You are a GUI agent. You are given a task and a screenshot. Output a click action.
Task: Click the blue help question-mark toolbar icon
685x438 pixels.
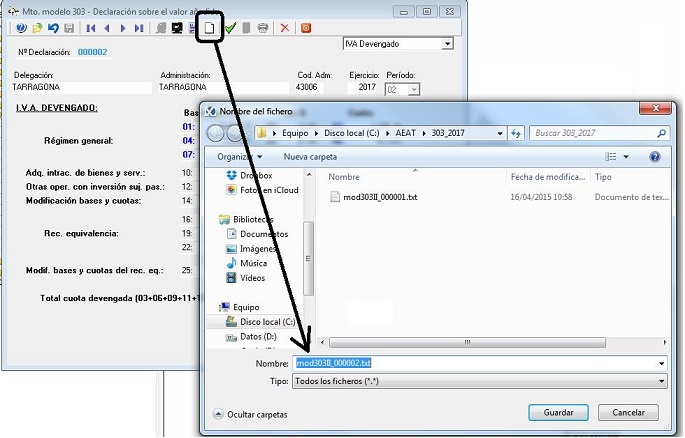pos(21,28)
